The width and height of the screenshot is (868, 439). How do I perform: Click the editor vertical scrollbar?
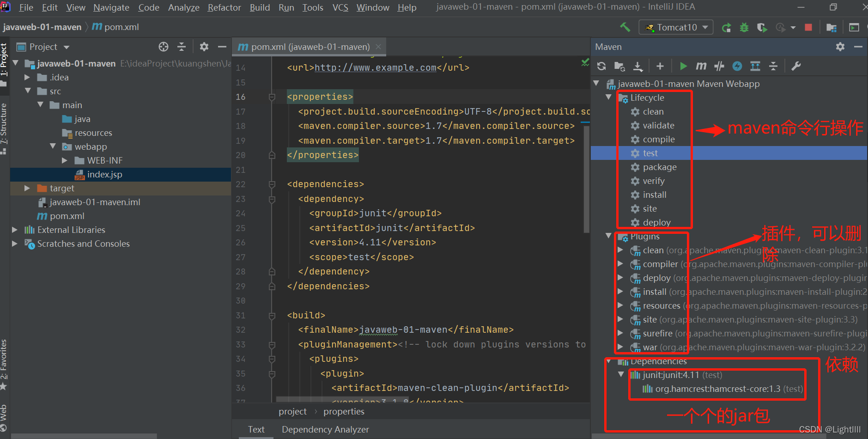[x=586, y=179]
